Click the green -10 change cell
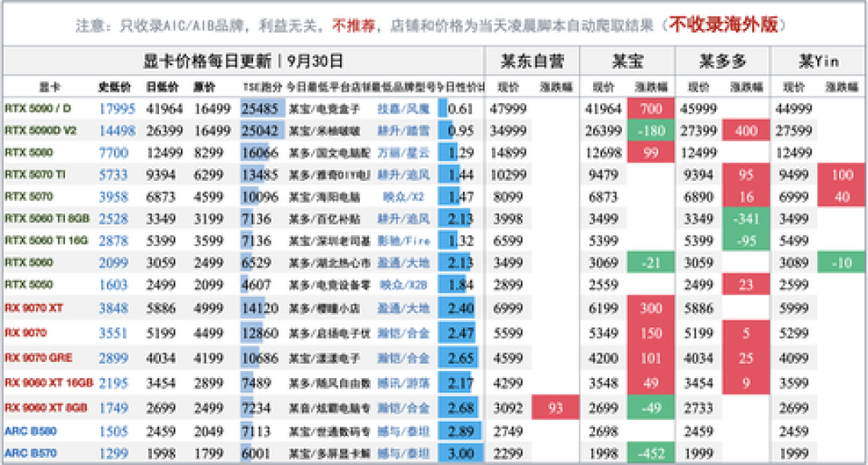The width and height of the screenshot is (868, 465). point(842,263)
